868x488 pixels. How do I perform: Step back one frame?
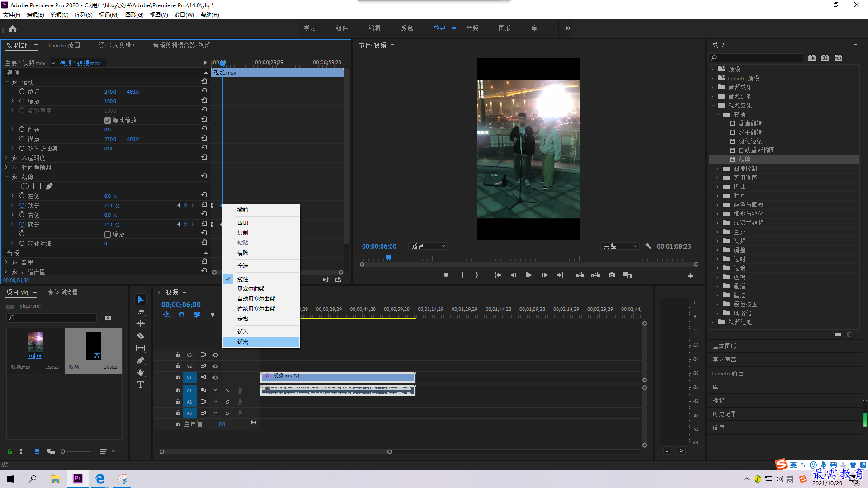click(513, 275)
